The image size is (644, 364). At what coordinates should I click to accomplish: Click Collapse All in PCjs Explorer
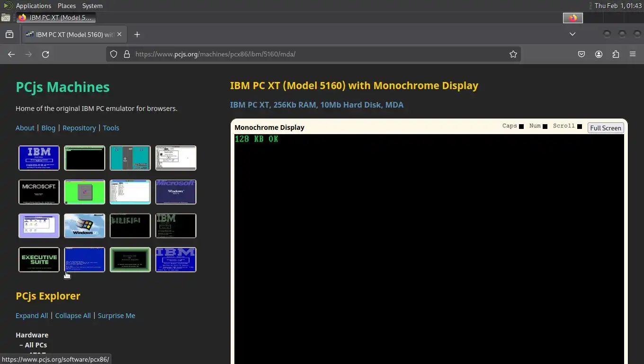point(73,316)
